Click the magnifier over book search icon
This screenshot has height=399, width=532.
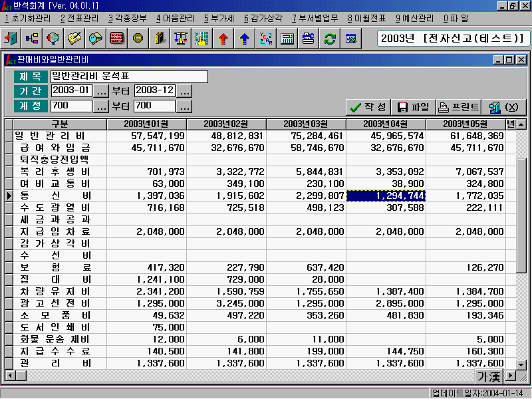[96, 39]
